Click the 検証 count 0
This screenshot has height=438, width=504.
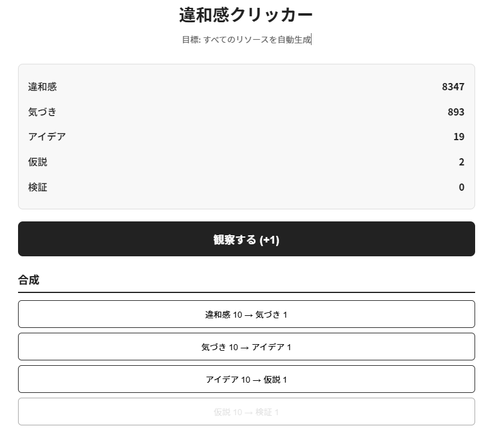click(x=461, y=188)
